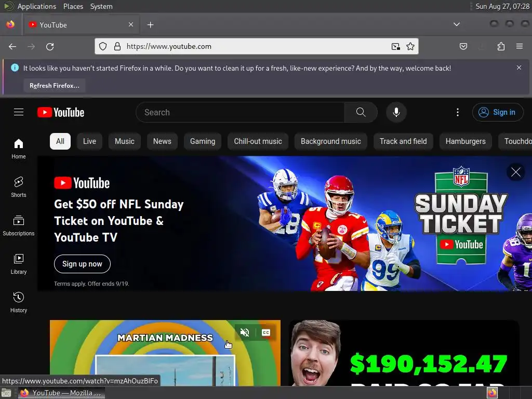Click the clock showing Sun Aug 27

pos(502,6)
